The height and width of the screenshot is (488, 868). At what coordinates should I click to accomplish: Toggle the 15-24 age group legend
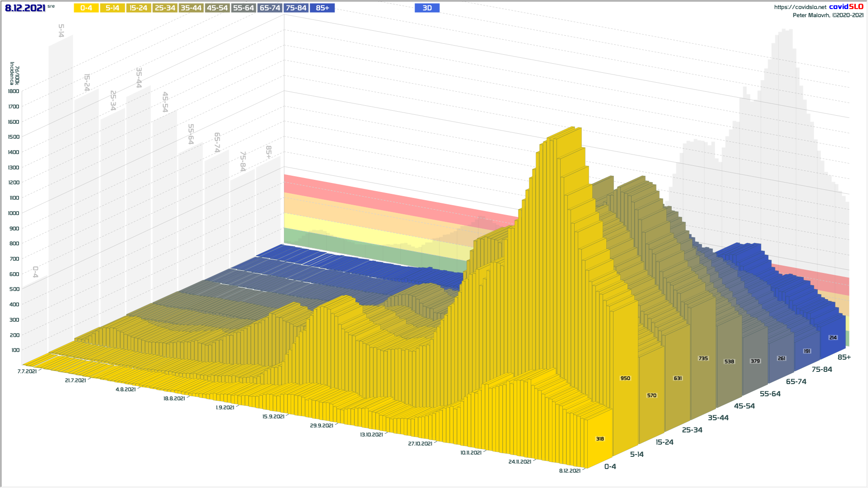[138, 8]
